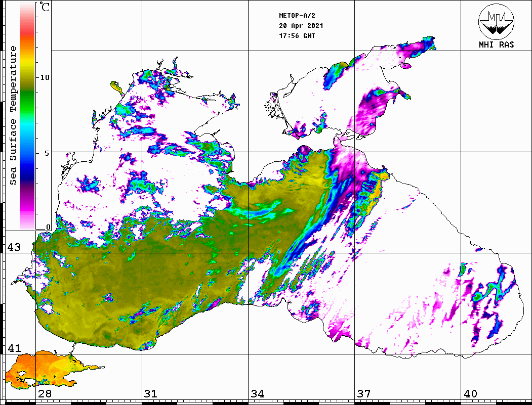Click latitude label 41

[14, 348]
